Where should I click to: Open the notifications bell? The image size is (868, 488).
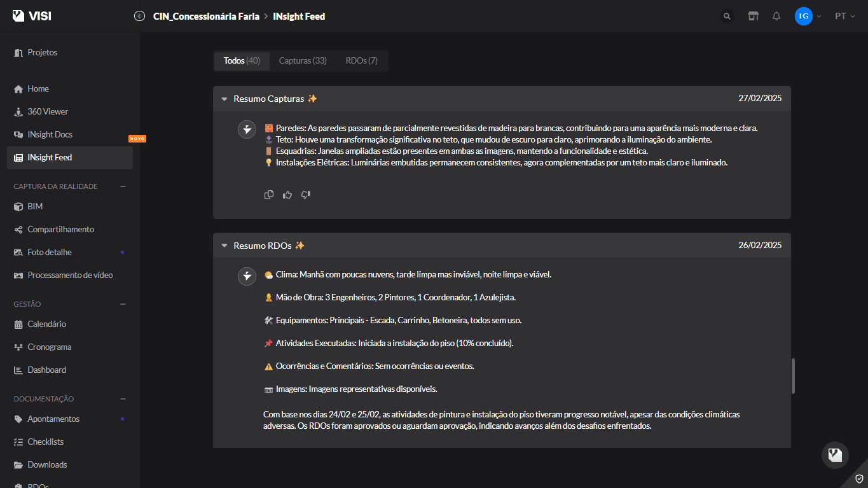click(x=776, y=17)
